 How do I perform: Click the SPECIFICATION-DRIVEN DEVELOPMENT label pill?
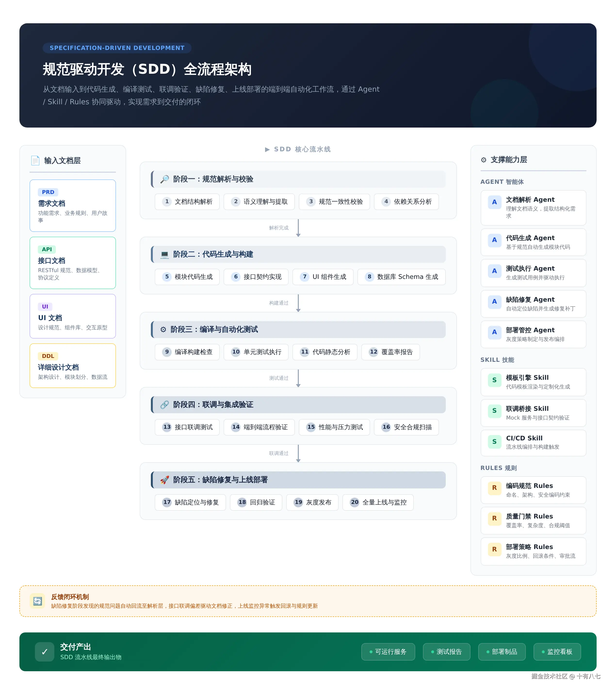[117, 48]
